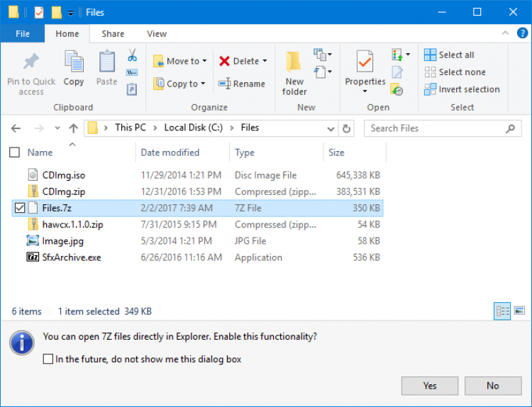Open the File menu tab
Screen dimensions: 532x407
pyautogui.click(x=23, y=33)
